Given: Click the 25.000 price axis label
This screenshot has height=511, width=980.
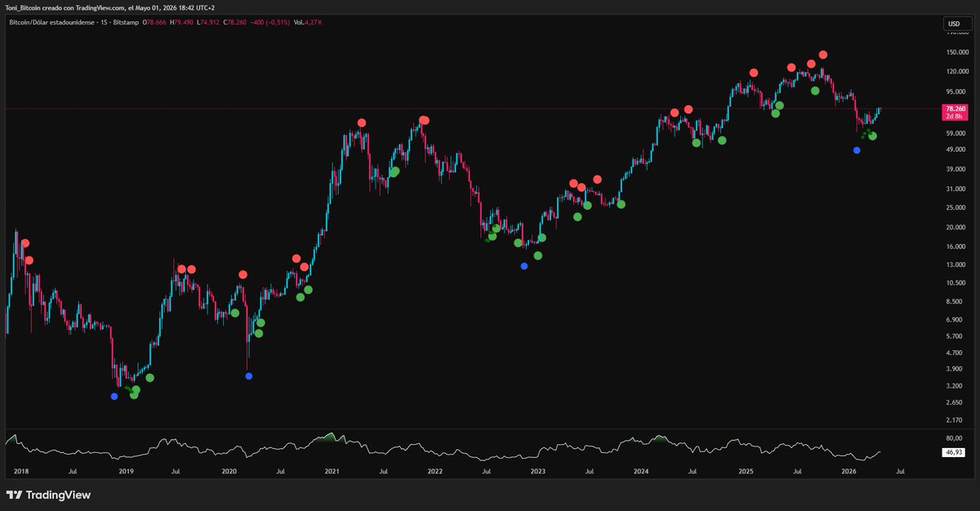Looking at the screenshot, I should (x=955, y=207).
